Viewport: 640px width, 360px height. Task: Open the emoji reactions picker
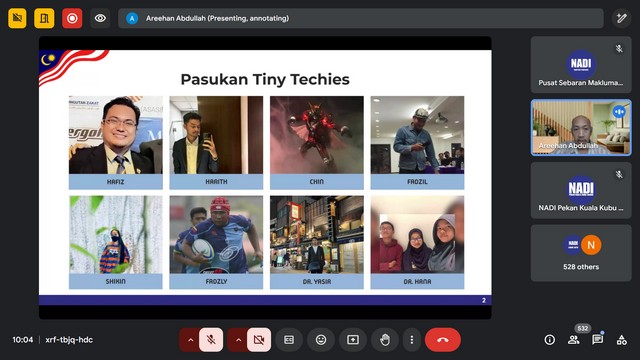[x=321, y=340]
